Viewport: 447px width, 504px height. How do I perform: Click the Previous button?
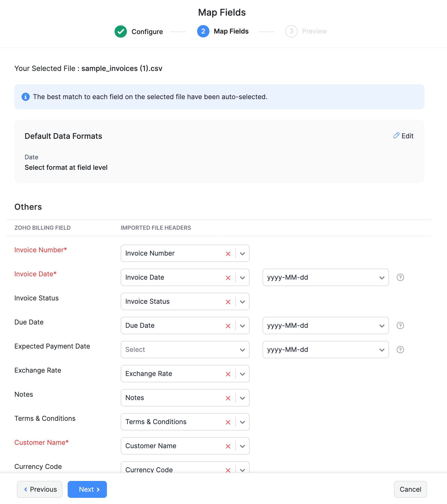pyautogui.click(x=40, y=489)
